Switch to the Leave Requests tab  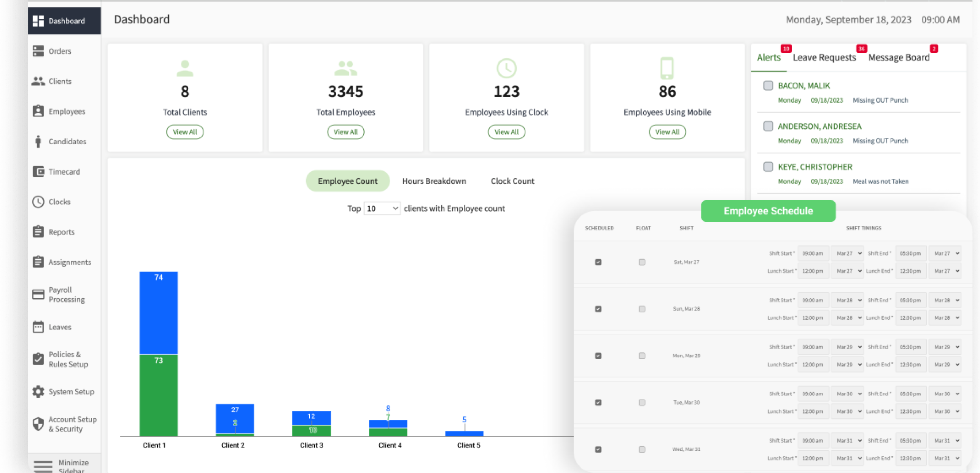824,57
